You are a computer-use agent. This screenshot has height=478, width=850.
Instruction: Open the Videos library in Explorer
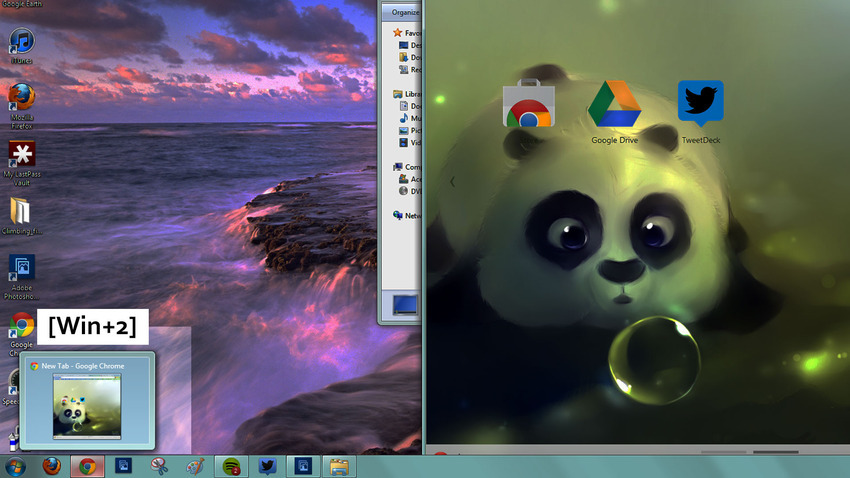[410, 143]
